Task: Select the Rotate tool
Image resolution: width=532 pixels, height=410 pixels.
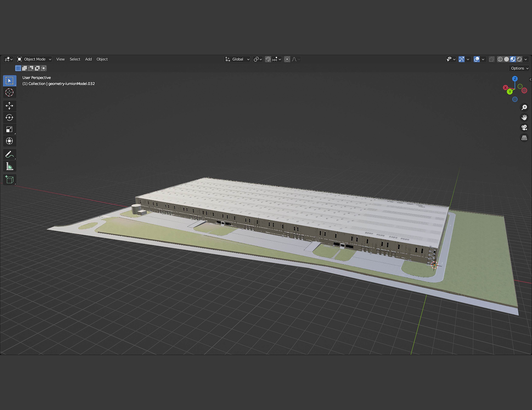Action: click(9, 118)
